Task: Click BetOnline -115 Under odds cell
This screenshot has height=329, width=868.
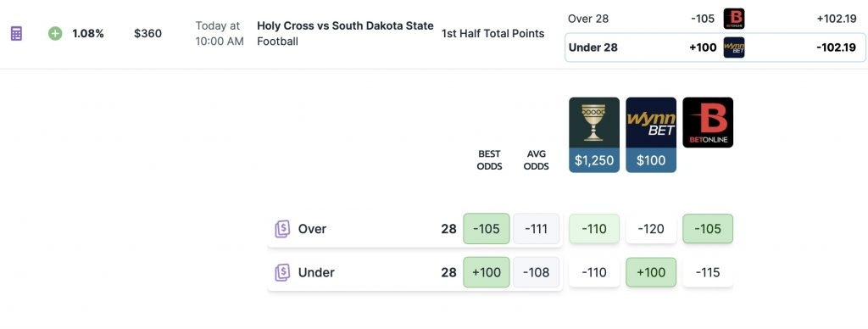Action: pos(708,272)
